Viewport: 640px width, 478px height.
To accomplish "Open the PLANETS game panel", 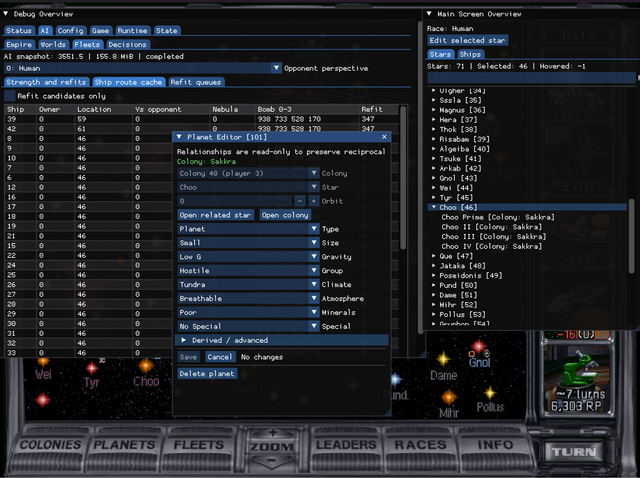I will 124,445.
